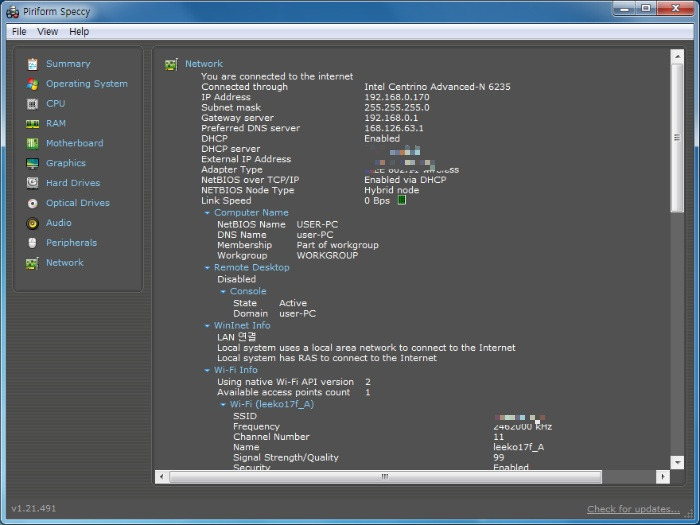Viewport: 700px width, 525px height.
Task: Click the horizontal scrollbar right arrow
Action: pos(663,477)
